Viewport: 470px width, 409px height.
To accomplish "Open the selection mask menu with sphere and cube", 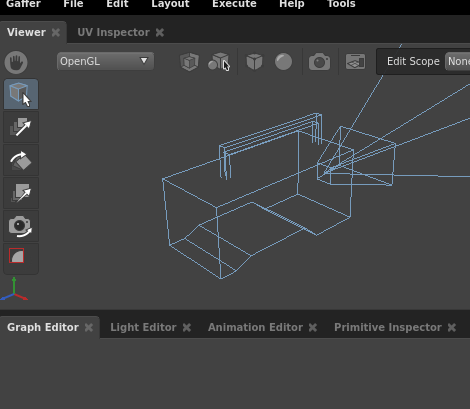I will 219,62.
